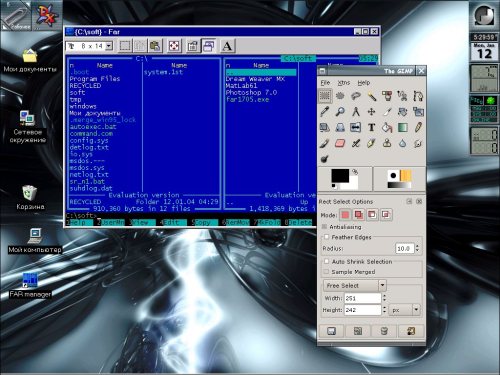Choose Intersect with selection mode button
This screenshot has height=375, width=500.
[x=386, y=215]
